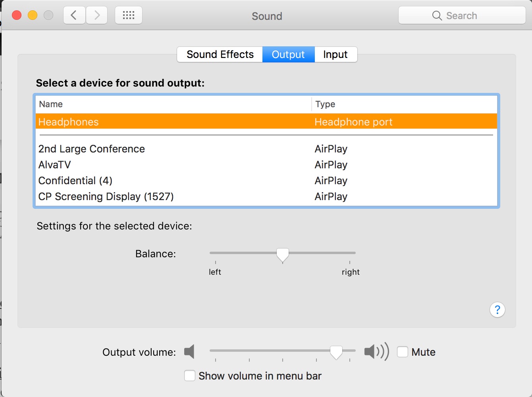
Task: Click the back navigation arrow
Action: click(x=74, y=15)
